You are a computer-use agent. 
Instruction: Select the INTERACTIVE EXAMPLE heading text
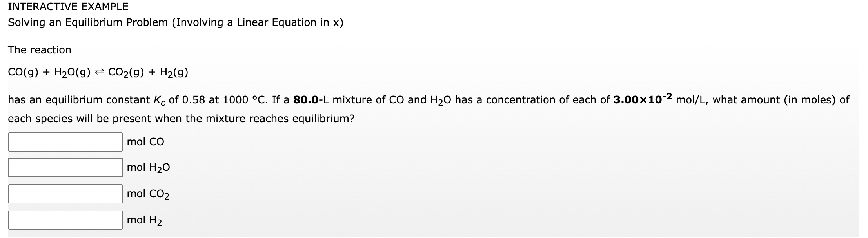[67, 7]
